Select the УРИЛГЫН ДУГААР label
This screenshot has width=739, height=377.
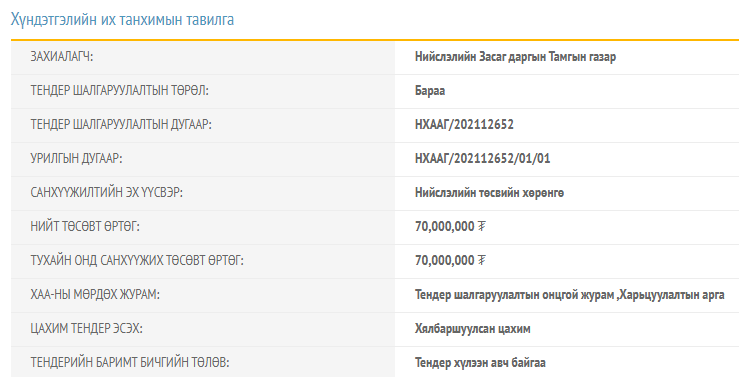76,158
